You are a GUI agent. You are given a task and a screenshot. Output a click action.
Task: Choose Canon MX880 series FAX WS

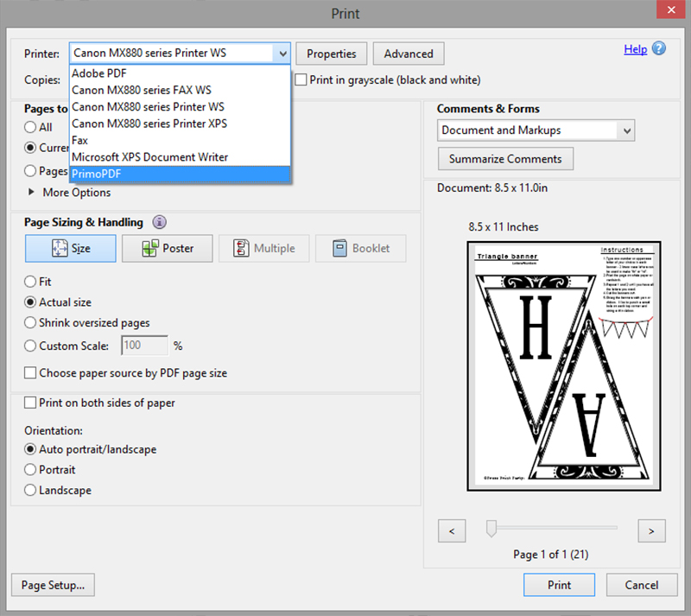[180, 90]
